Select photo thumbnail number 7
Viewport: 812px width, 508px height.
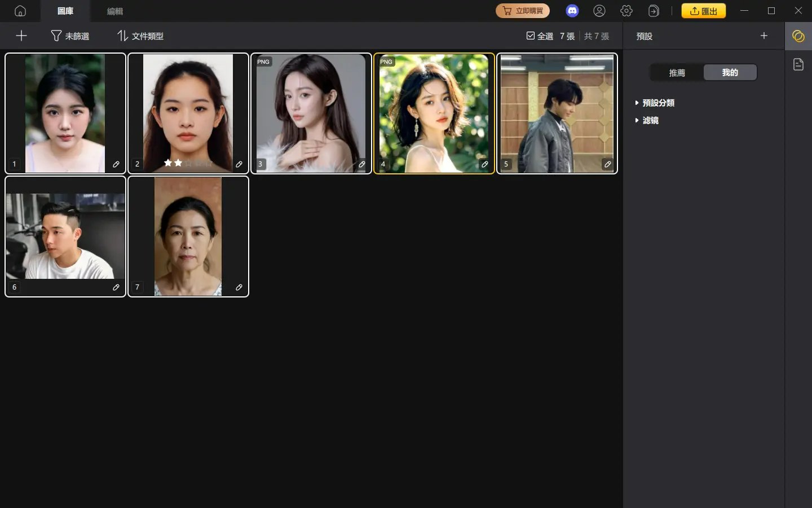point(188,236)
